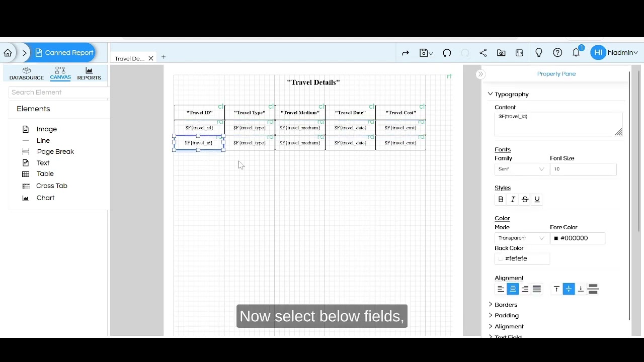
Task: Stretch text vertical alignment
Action: point(593,289)
